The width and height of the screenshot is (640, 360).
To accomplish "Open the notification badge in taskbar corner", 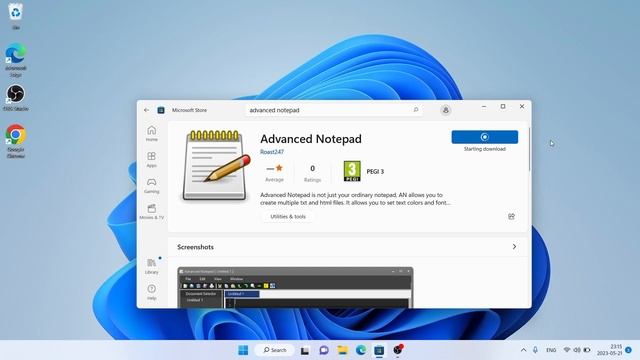I will click(x=629, y=350).
